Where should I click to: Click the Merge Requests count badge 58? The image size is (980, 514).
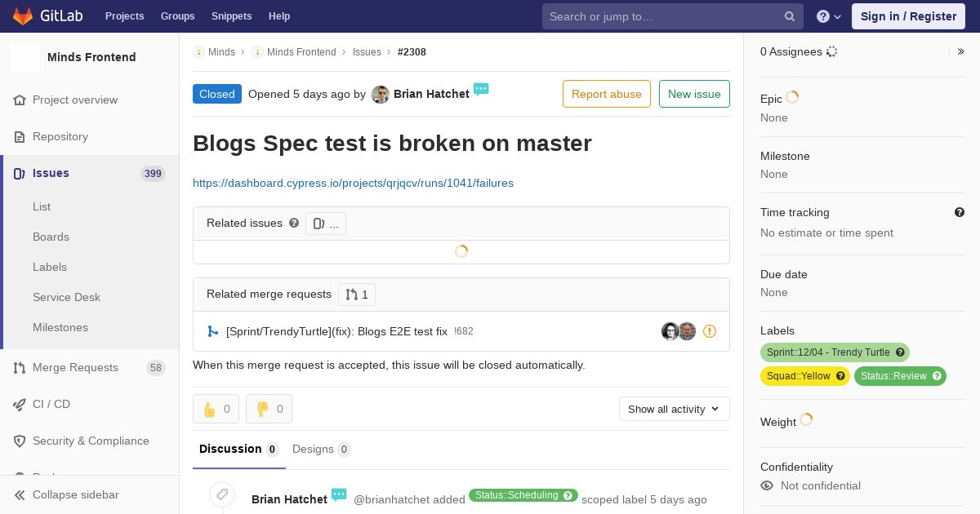pyautogui.click(x=156, y=368)
